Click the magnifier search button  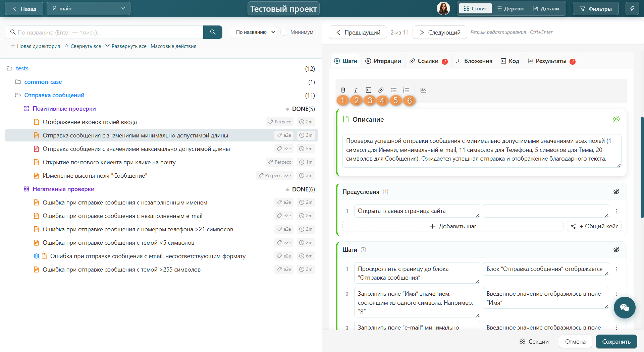click(213, 32)
